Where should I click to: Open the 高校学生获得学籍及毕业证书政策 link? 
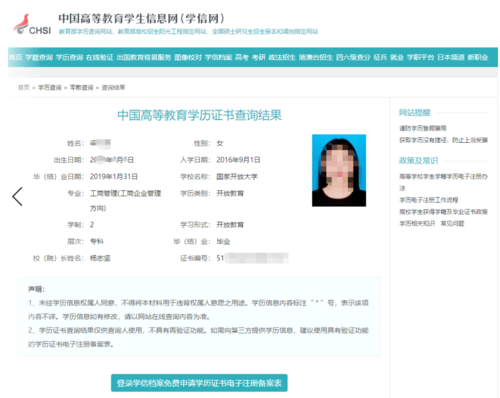point(443,212)
